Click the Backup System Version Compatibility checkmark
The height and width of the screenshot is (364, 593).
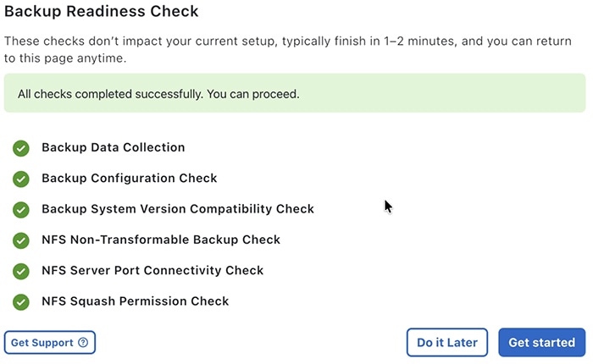(x=21, y=209)
